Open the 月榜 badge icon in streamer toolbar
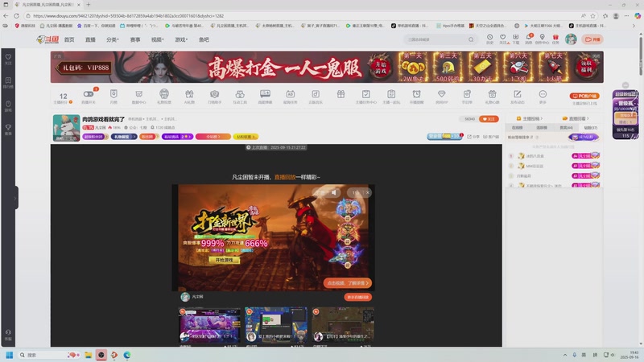Image resolution: width=644 pixels, height=362 pixels. coord(114,97)
